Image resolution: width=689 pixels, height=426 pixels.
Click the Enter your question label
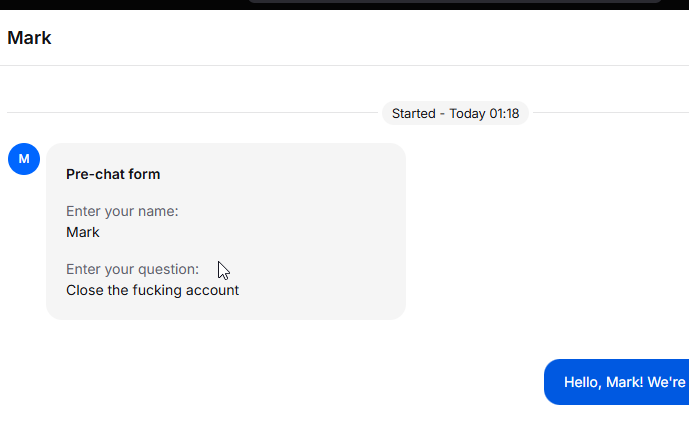(x=132, y=269)
